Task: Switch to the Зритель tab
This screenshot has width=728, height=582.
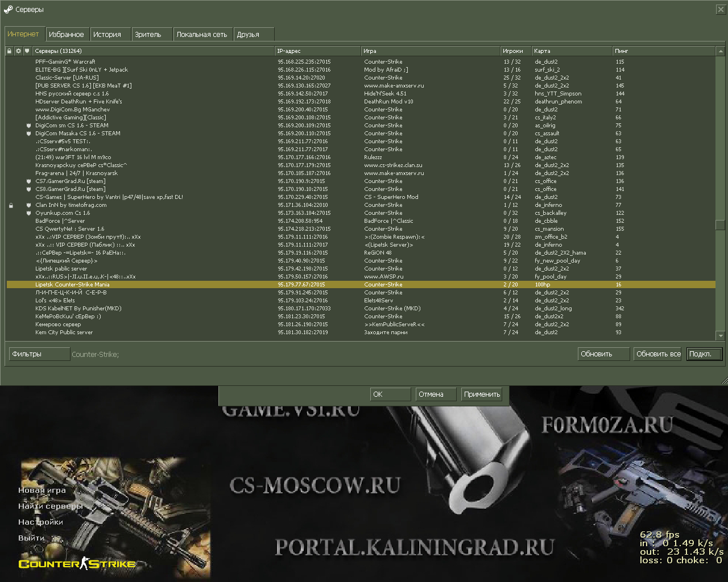Action: (x=151, y=34)
